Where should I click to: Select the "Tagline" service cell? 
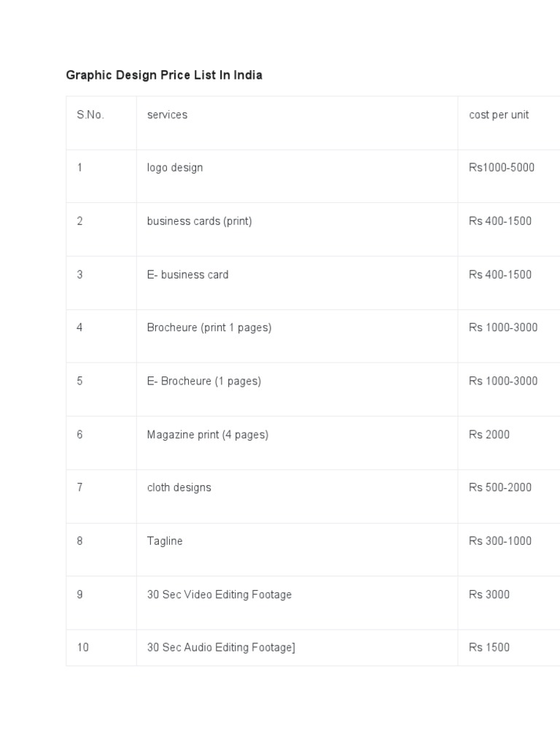pyautogui.click(x=165, y=541)
